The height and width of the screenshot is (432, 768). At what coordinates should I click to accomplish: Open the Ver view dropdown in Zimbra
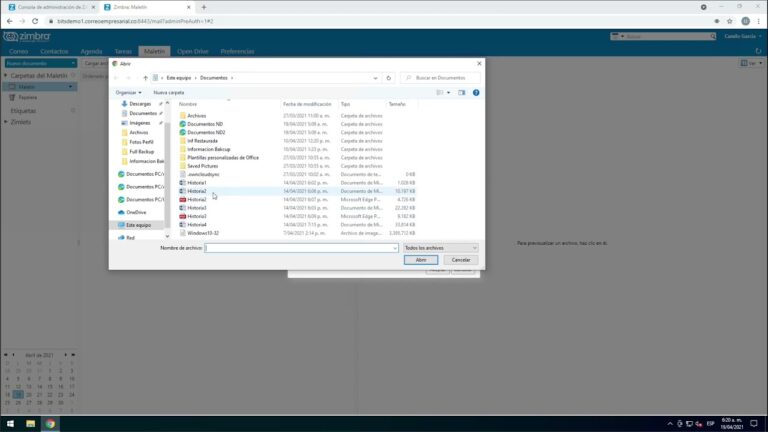point(751,63)
